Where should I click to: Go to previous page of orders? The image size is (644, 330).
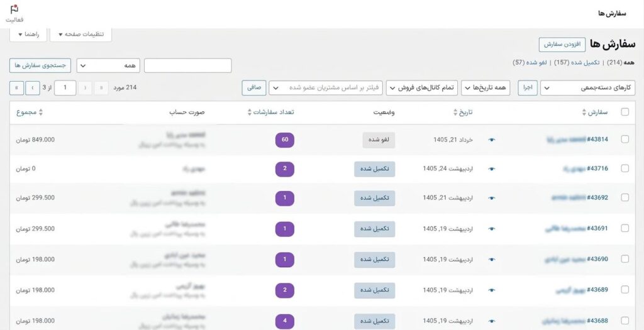pos(85,88)
